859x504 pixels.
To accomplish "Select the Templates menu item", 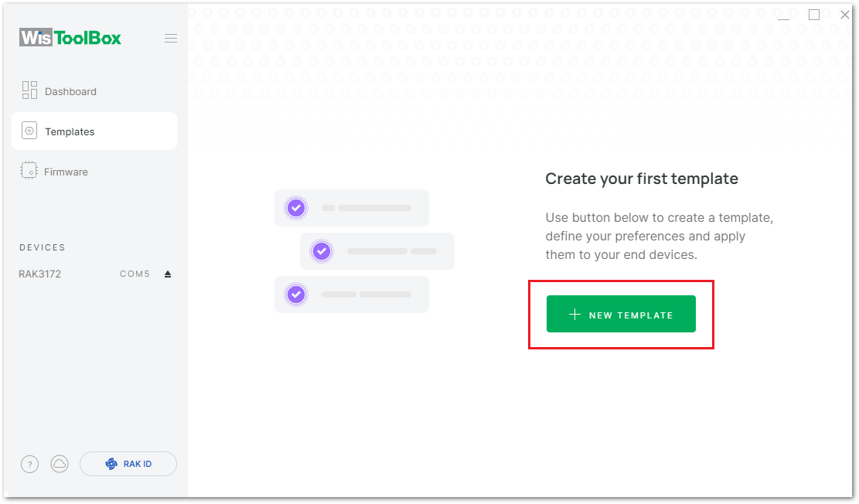I will click(94, 131).
